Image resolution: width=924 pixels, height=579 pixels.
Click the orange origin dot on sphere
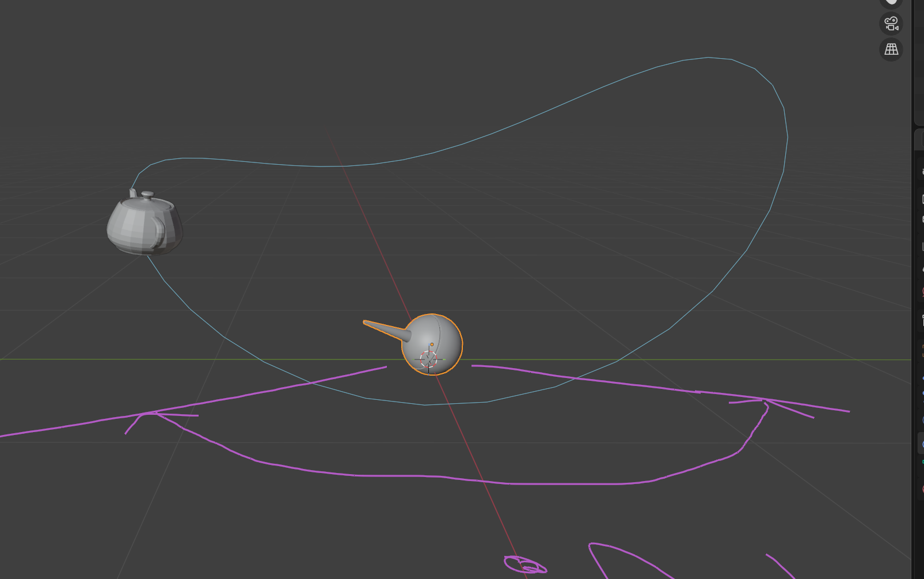point(432,345)
